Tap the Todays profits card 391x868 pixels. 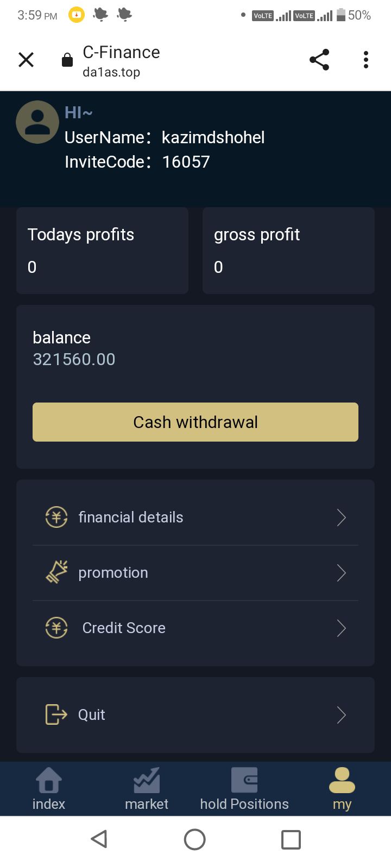click(x=102, y=251)
